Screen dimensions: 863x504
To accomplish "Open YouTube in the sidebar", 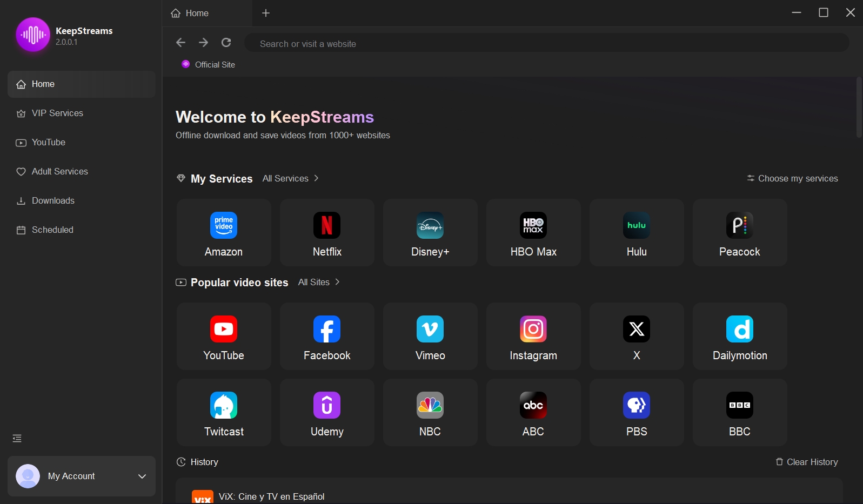I will (82, 143).
